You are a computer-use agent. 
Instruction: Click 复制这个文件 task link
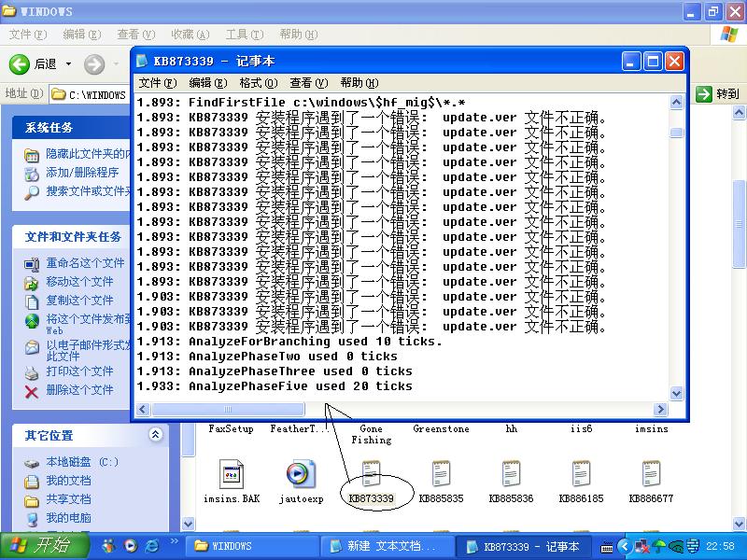coord(79,301)
